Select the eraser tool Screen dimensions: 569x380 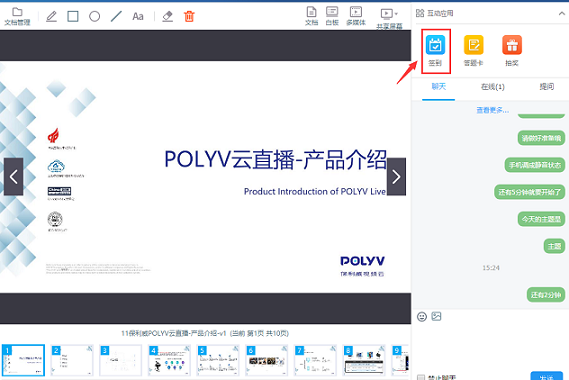point(167,16)
